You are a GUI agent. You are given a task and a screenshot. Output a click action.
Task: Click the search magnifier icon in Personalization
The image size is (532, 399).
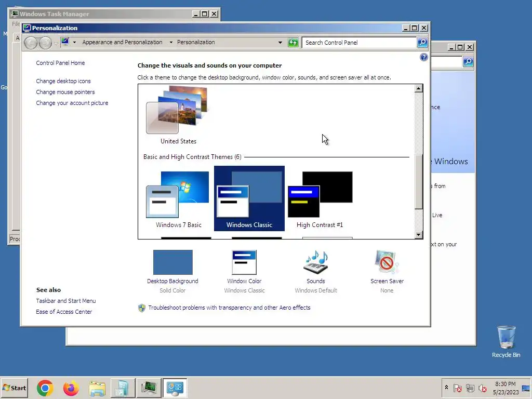tap(422, 43)
